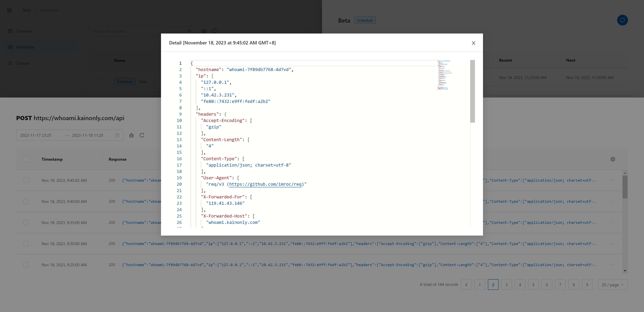
Task: Click the apps grid icon in top-left
Action: 10,10
